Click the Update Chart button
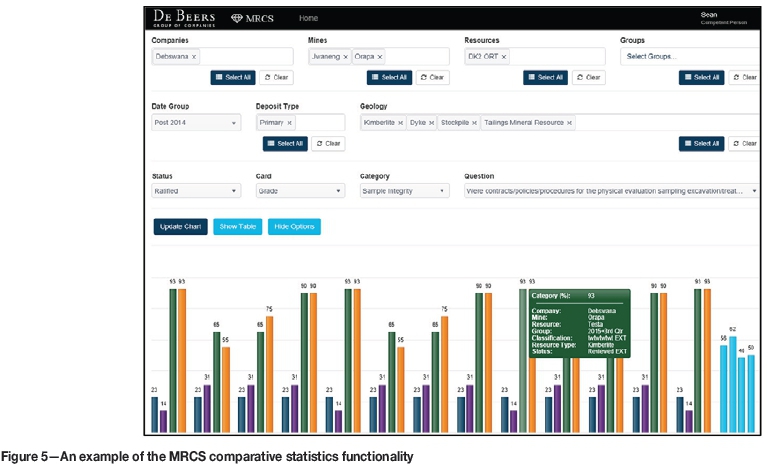Viewport: 768px width, 468px height. 180,227
